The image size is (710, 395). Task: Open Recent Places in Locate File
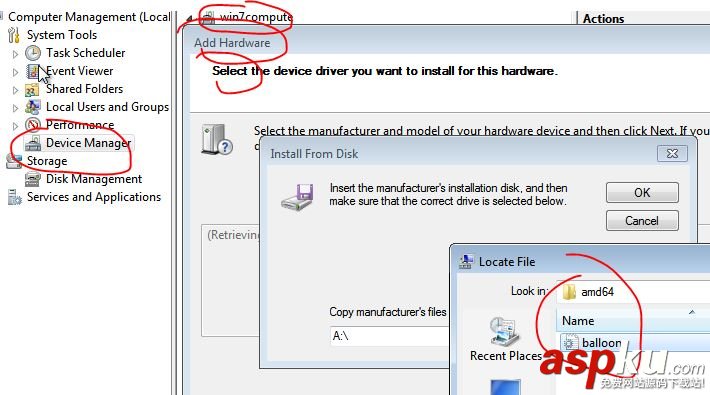[505, 339]
